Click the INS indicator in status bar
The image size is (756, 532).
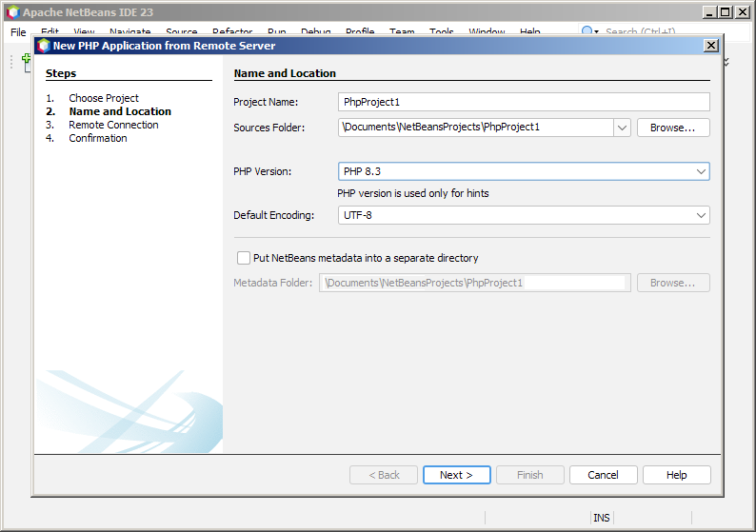(x=602, y=518)
